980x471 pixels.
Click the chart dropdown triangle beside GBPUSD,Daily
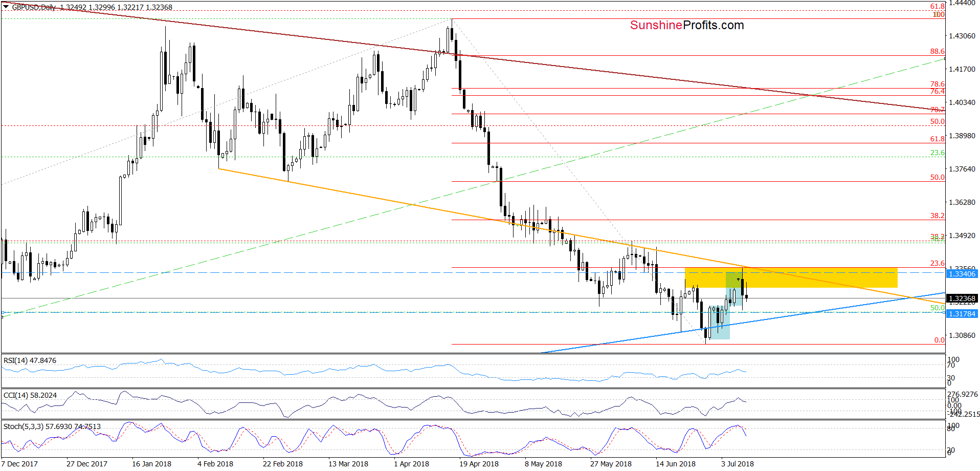(6, 7)
